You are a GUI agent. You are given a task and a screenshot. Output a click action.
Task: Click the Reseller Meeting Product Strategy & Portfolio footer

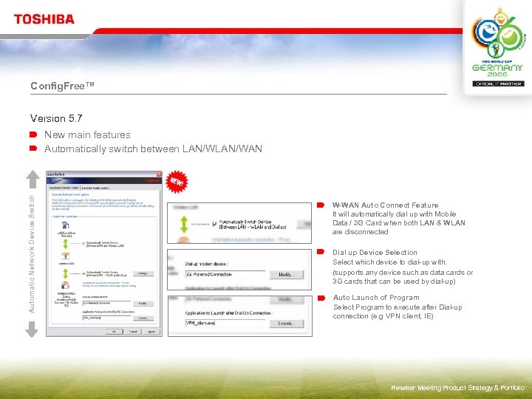(x=457, y=387)
